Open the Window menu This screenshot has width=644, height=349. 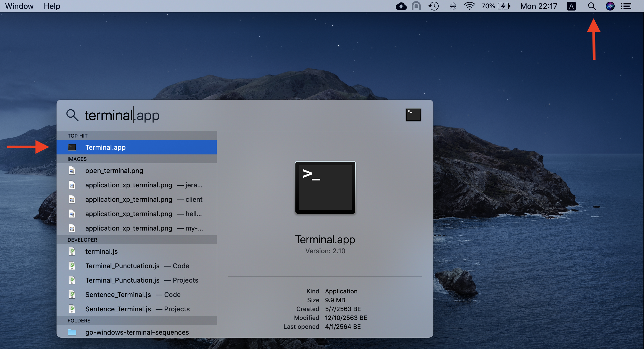click(19, 6)
